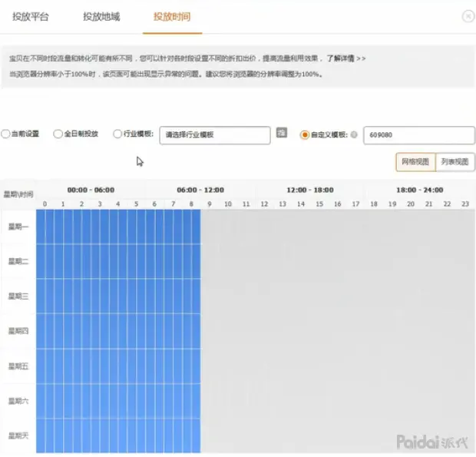Click the 星期三 row label
The width and height of the screenshot is (476, 457).
18,296
